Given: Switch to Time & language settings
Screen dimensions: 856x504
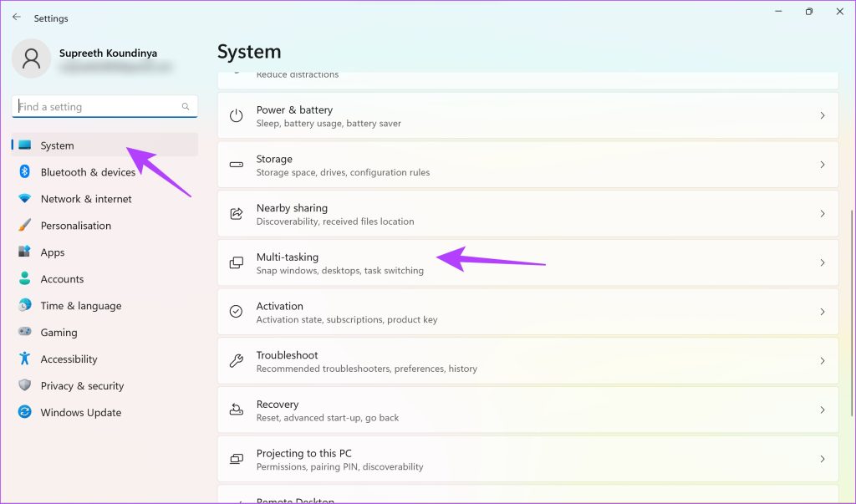Looking at the screenshot, I should [23, 305].
